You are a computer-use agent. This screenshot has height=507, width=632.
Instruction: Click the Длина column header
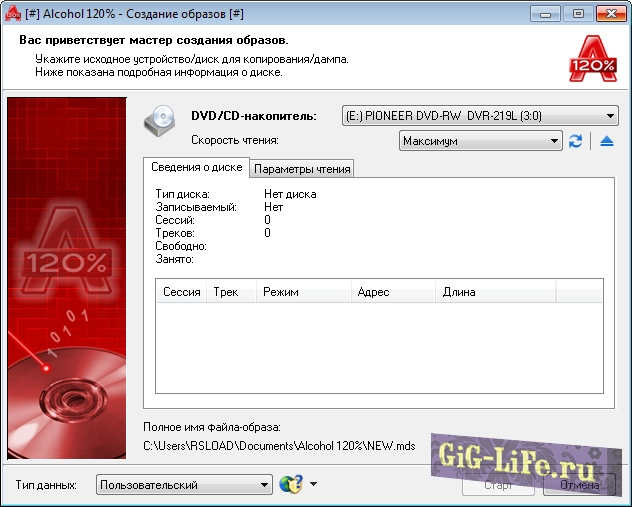(495, 292)
